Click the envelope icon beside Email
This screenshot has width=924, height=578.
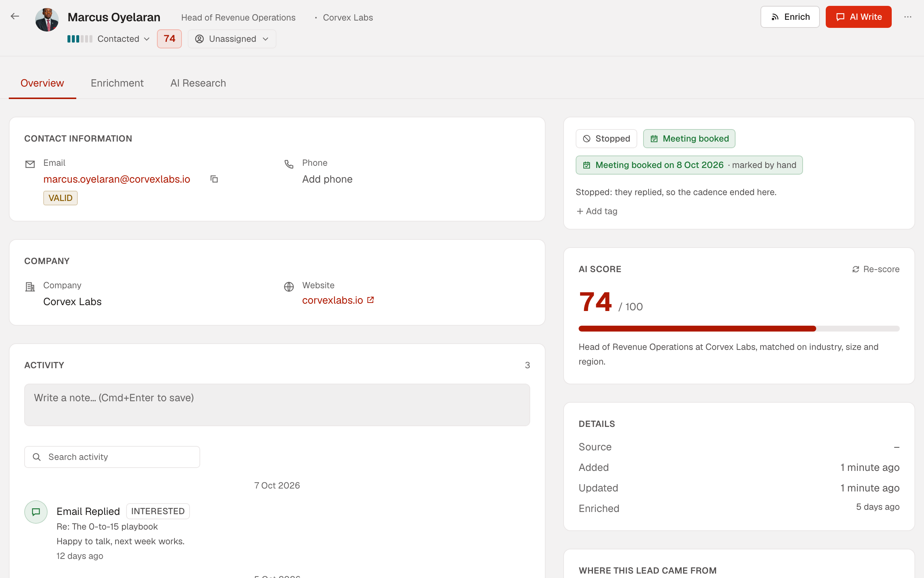pyautogui.click(x=30, y=164)
